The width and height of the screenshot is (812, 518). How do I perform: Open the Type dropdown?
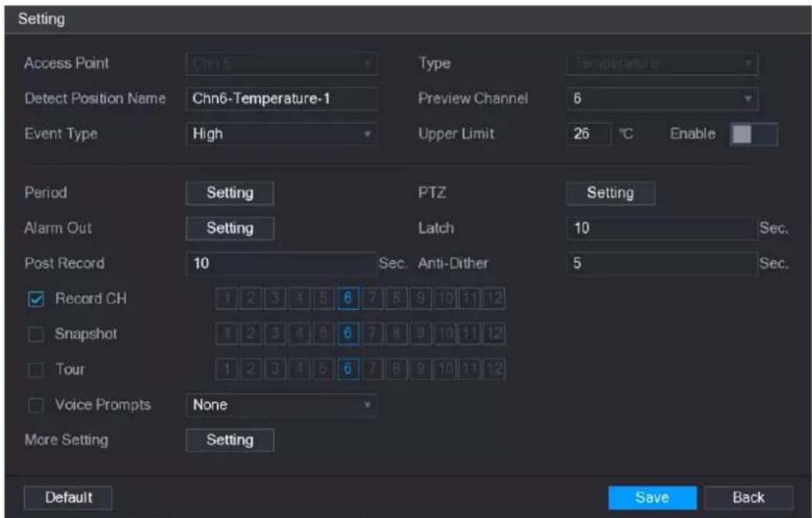[x=662, y=64]
